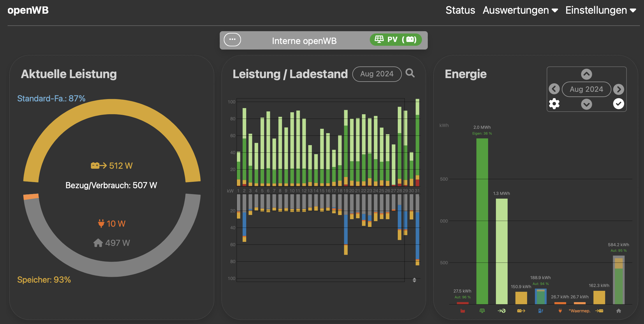Click the Aug 2024 pill next to Leistung / Ladestand

tap(377, 74)
